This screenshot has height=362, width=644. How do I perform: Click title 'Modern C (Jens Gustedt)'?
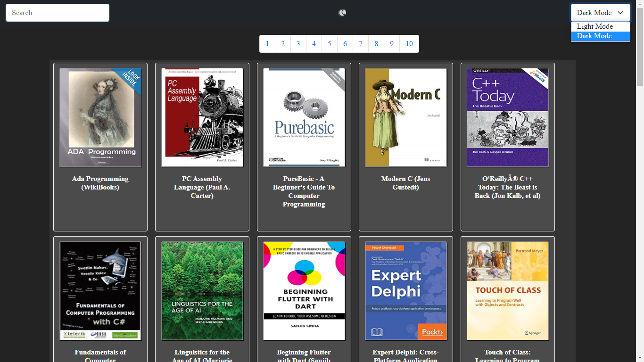pos(406,183)
